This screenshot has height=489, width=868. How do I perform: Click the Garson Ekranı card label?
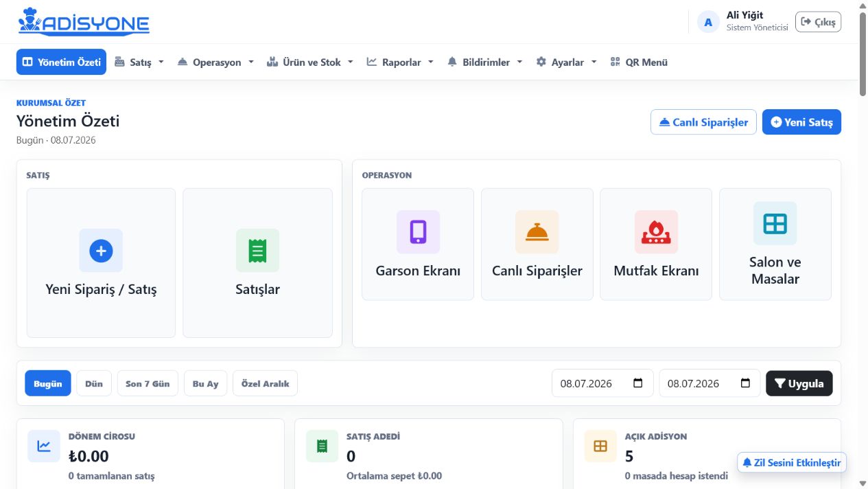tap(418, 271)
